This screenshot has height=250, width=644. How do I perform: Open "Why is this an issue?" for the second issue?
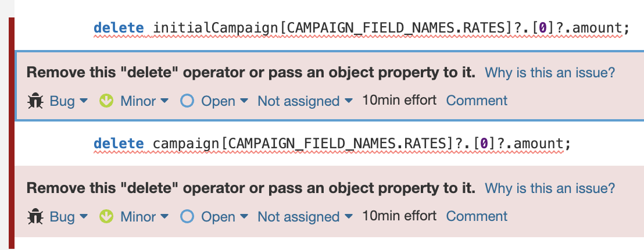(549, 188)
